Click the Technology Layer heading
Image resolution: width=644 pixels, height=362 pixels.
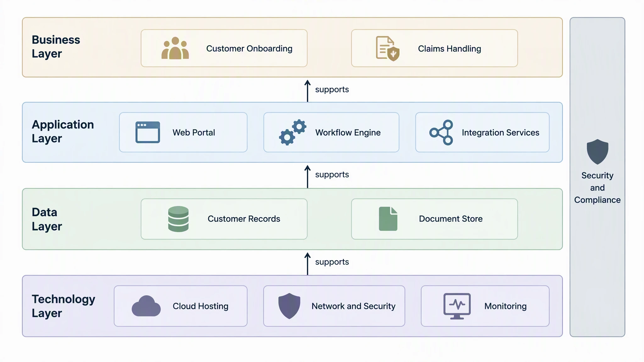(x=64, y=306)
